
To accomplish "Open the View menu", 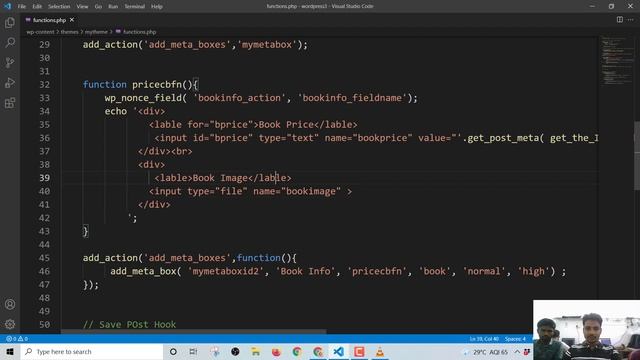I will point(82,7).
